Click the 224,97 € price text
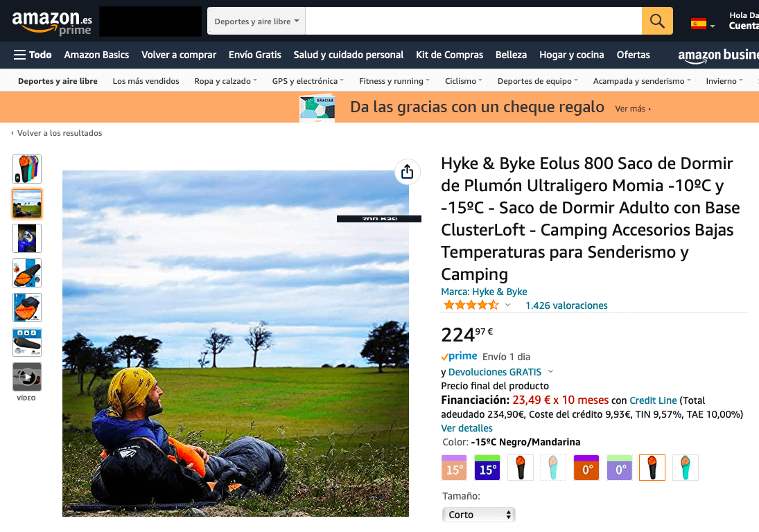 pos(466,334)
